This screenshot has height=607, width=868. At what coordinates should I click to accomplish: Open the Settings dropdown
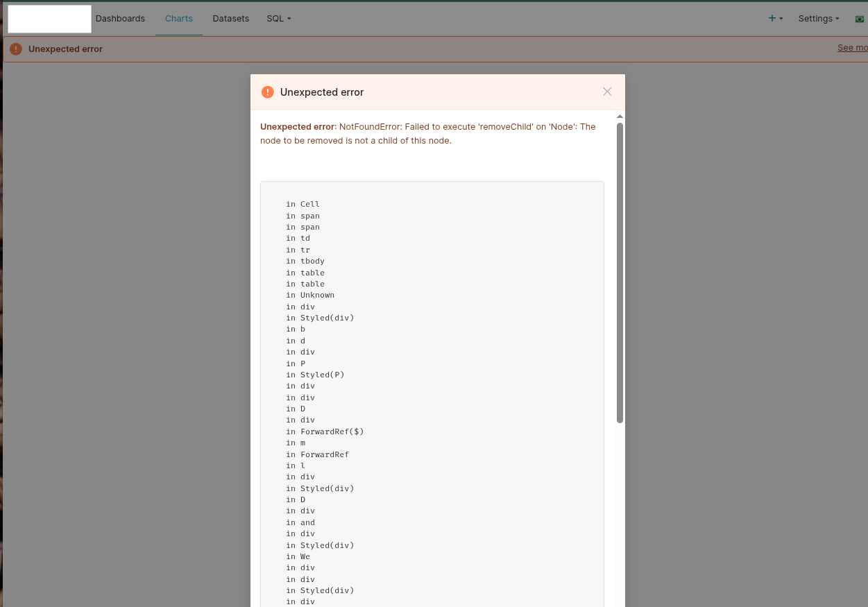point(818,19)
